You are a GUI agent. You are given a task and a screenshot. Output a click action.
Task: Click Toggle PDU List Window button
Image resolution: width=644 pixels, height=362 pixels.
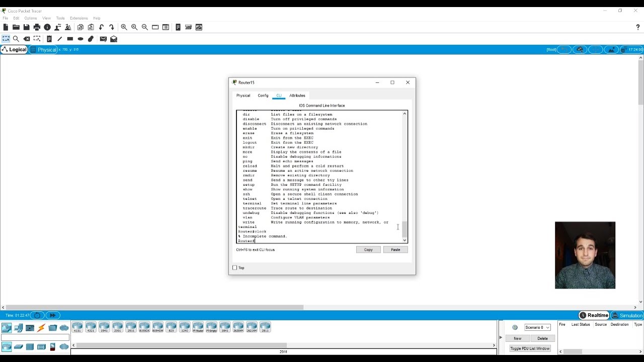coord(530,348)
